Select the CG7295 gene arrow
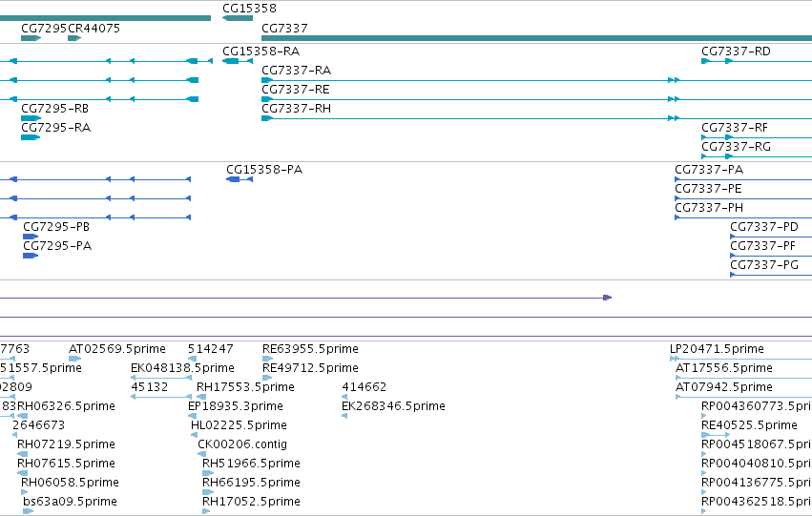 point(31,38)
